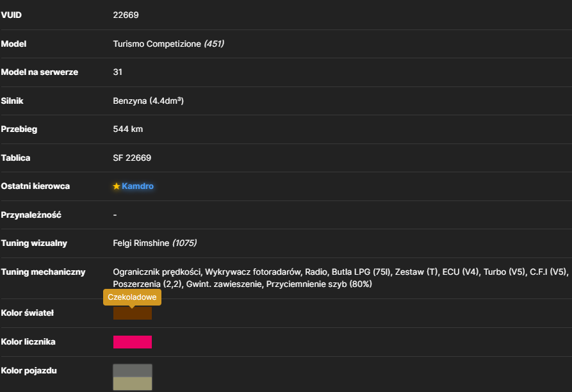Click the Silnik row label
This screenshot has height=392, width=572.
[x=12, y=101]
